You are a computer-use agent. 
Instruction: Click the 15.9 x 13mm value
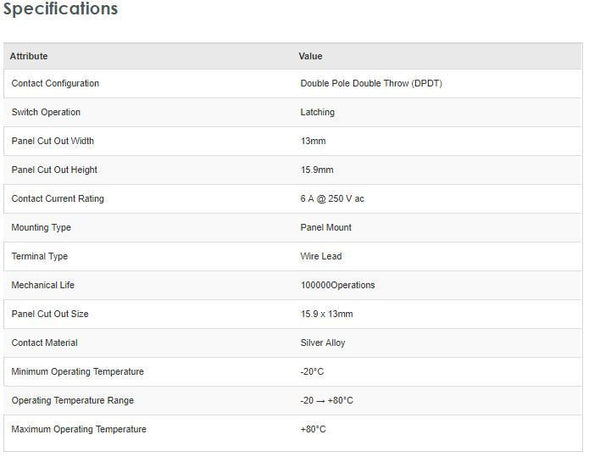click(x=326, y=314)
